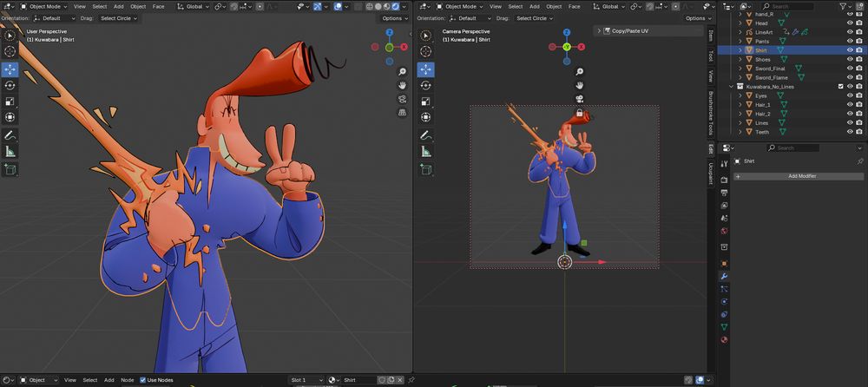Disable Sword_Final in renders camera icon
The image size is (868, 387).
(x=859, y=69)
